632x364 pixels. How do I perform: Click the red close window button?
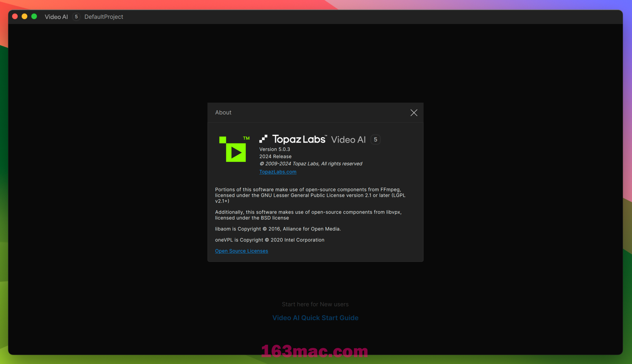click(15, 17)
